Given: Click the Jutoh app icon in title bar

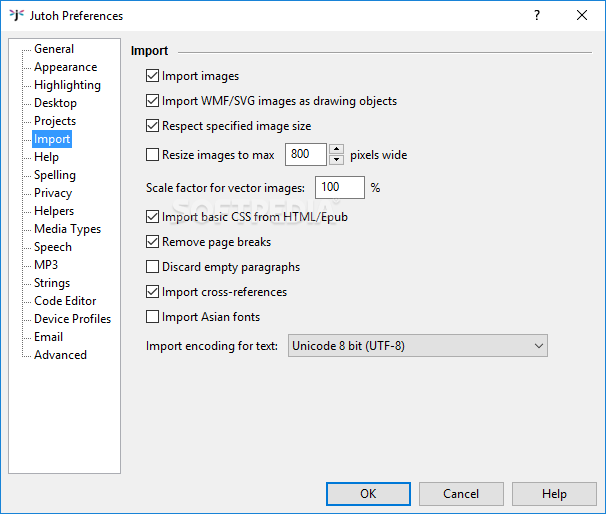Looking at the screenshot, I should [17, 15].
